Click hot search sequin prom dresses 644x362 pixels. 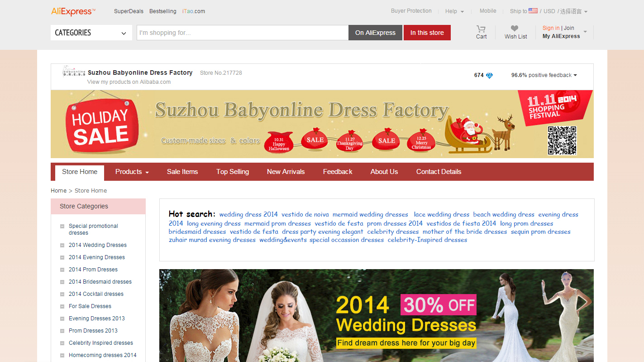[541, 232]
